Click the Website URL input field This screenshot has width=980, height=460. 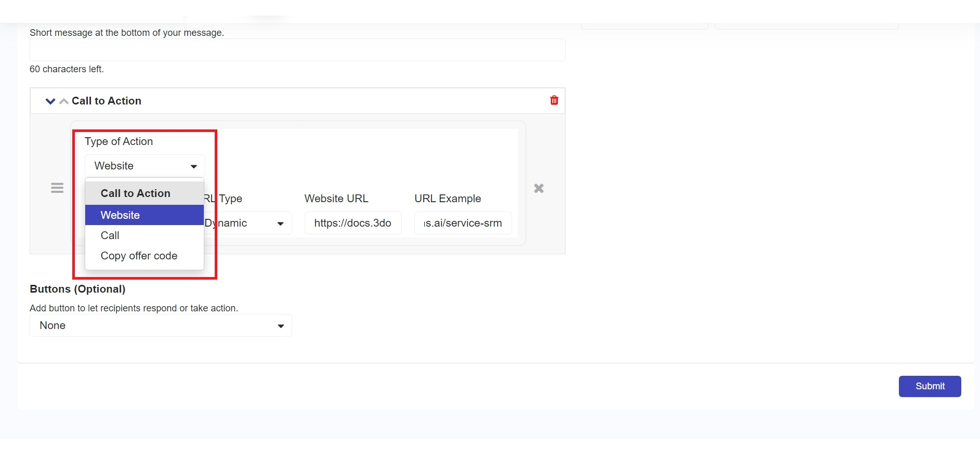click(352, 223)
